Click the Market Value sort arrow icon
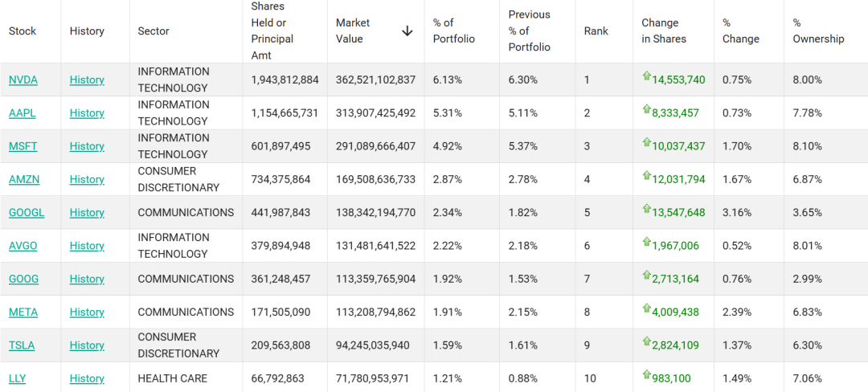This screenshot has height=392, width=868. coord(407,31)
